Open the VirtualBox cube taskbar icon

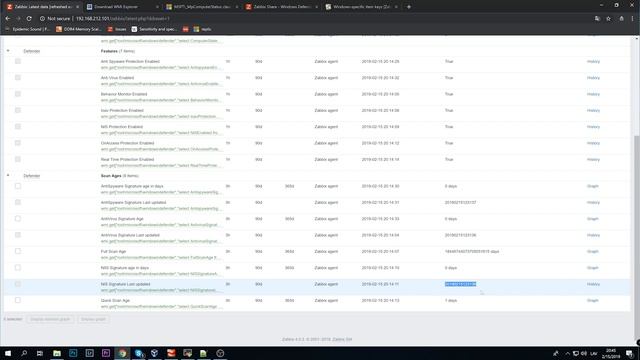pos(155,353)
